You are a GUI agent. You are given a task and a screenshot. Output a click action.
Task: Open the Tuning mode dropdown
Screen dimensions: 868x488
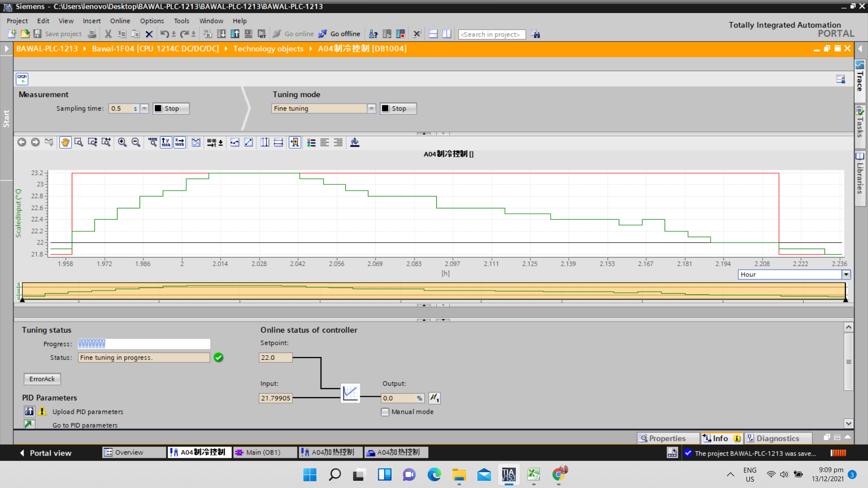371,108
